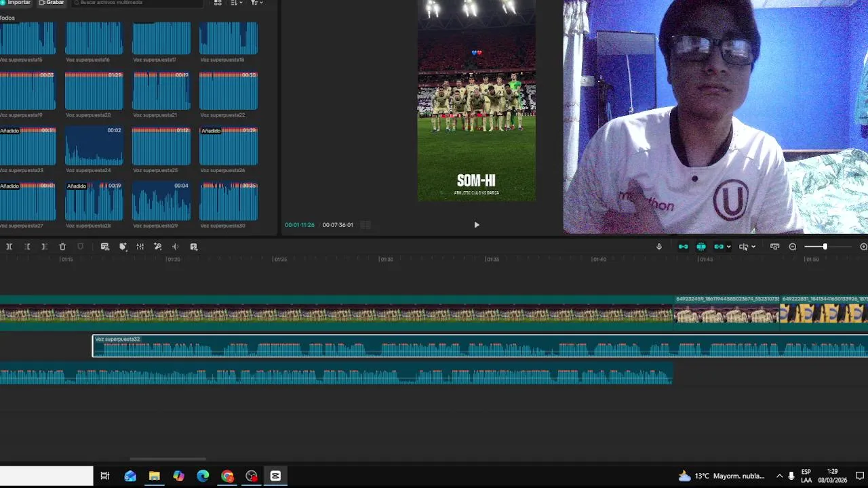Open Microsoft Edge from the taskbar
868x488 pixels.
(x=203, y=476)
